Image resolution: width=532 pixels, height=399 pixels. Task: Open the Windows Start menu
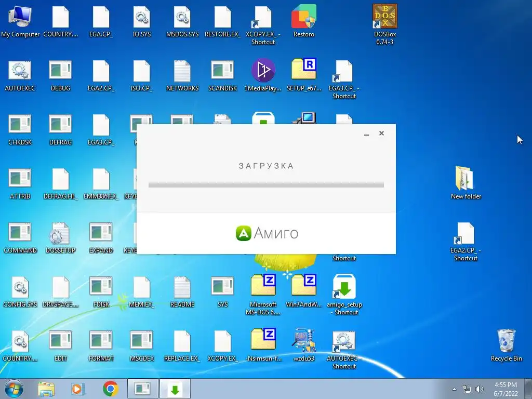point(14,389)
